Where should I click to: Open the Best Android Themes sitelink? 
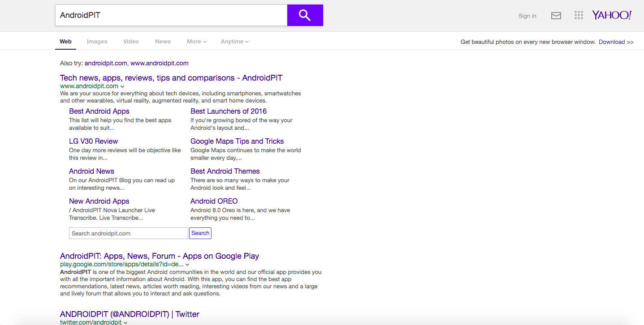click(225, 171)
